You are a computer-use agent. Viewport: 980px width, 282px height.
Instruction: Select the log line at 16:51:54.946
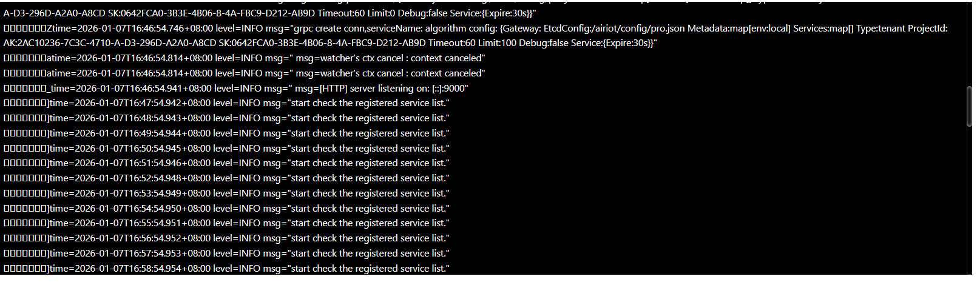pyautogui.click(x=226, y=163)
